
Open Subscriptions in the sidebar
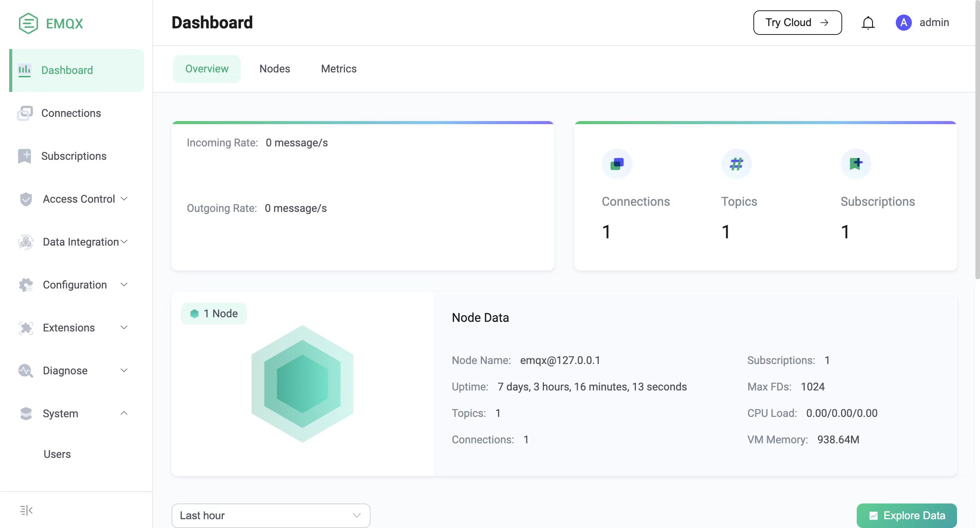[73, 156]
